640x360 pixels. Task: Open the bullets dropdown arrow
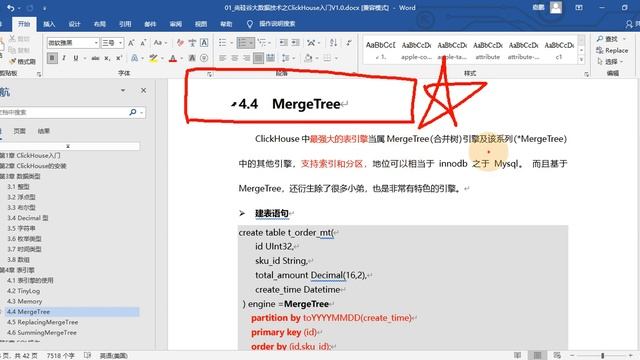231,43
